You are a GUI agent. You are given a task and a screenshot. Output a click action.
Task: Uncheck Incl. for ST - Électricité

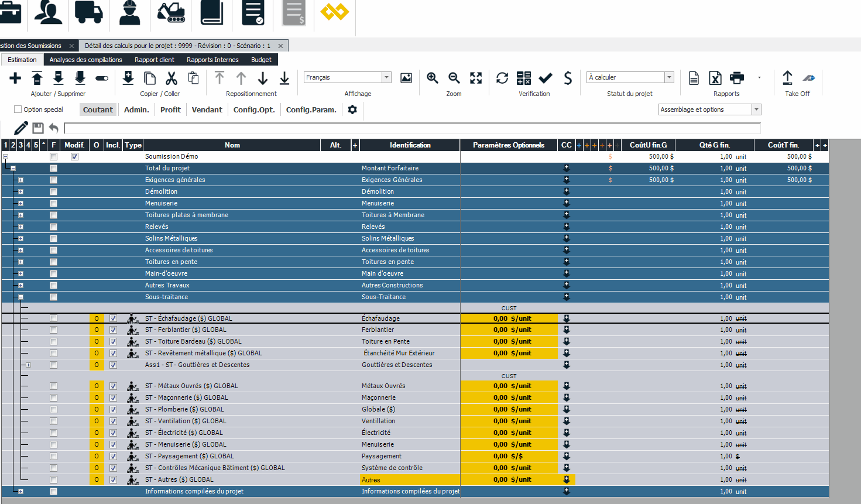tap(113, 433)
